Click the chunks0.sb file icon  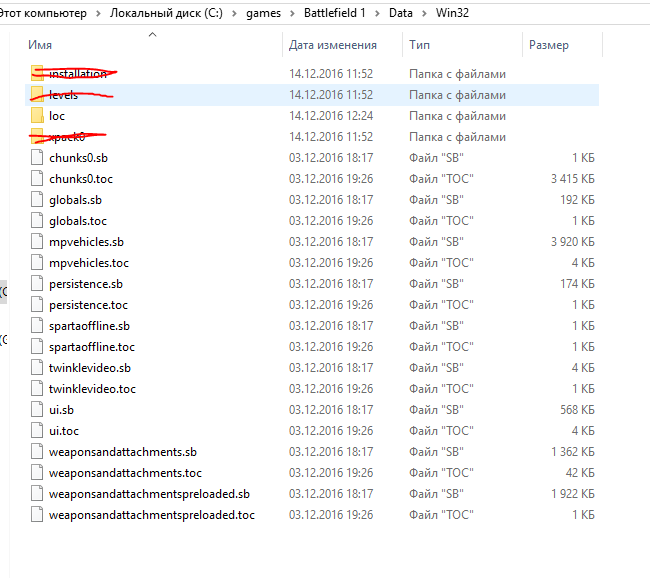click(37, 157)
